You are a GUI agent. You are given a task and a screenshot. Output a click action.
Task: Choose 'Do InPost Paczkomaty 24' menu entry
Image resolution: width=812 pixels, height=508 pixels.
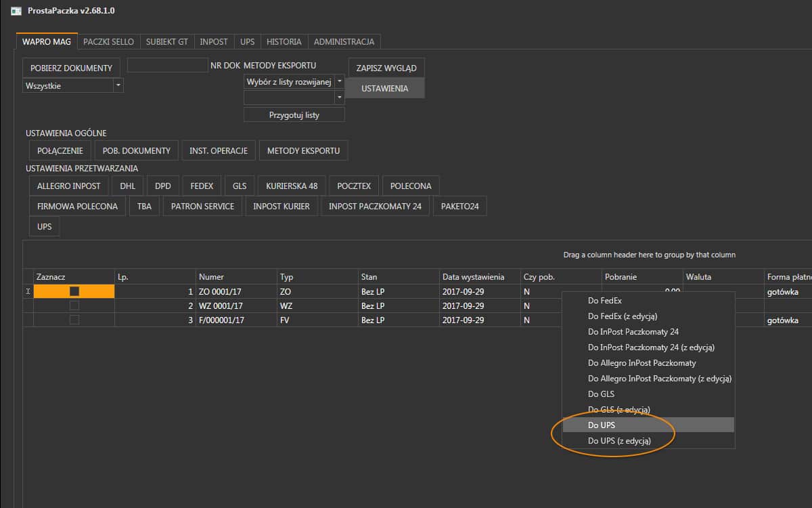[x=648, y=331]
